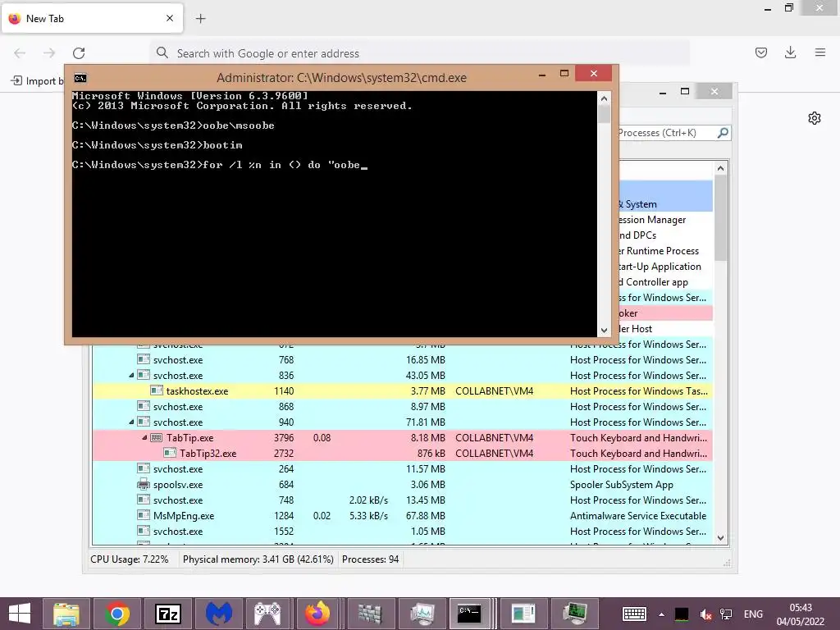
Task: Select the New Tab tab in Firefox
Action: pyautogui.click(x=92, y=18)
